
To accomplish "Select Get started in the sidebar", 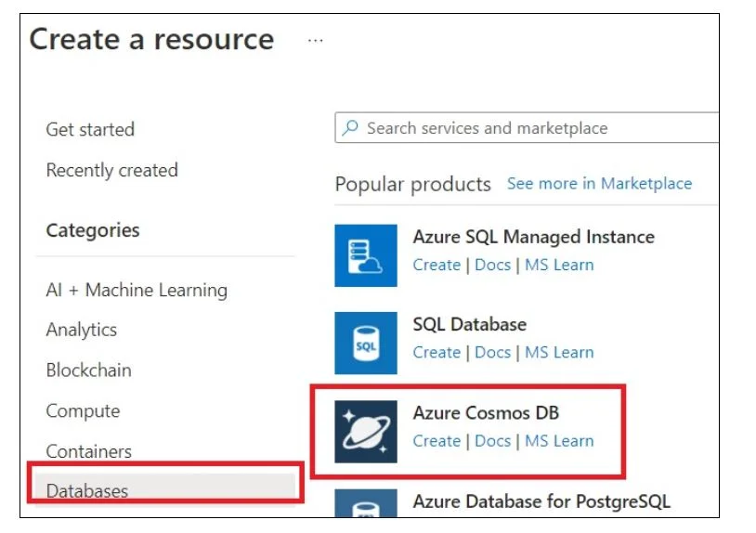I will (90, 130).
